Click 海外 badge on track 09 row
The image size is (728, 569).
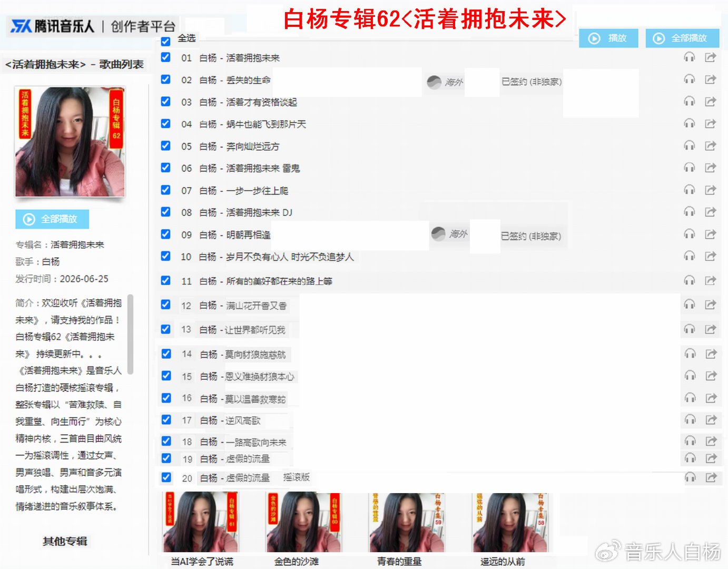[x=449, y=234]
